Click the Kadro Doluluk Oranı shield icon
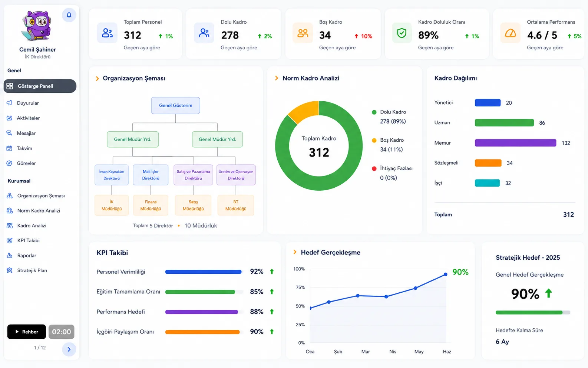 (402, 33)
